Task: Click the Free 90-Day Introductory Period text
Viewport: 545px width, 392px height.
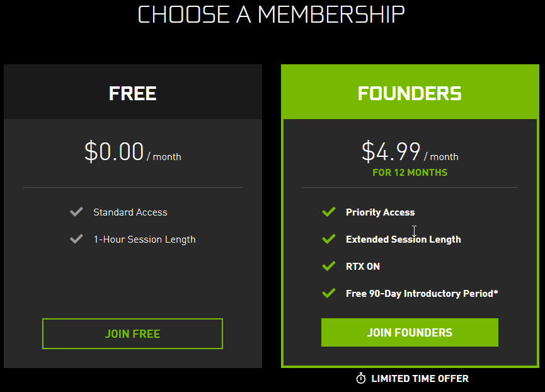Action: point(422,294)
